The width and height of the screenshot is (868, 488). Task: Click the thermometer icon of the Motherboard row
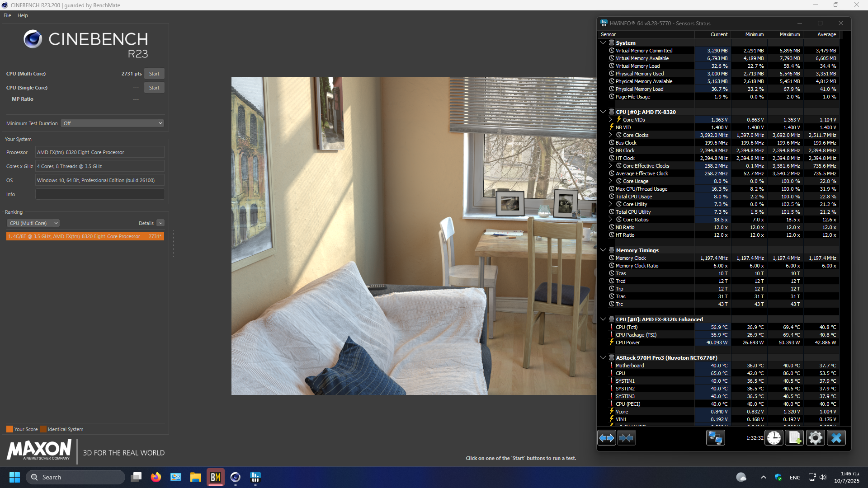[612, 366]
